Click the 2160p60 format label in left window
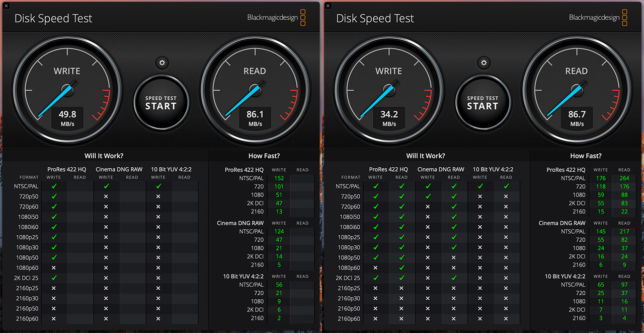The height and width of the screenshot is (333, 644). click(27, 318)
